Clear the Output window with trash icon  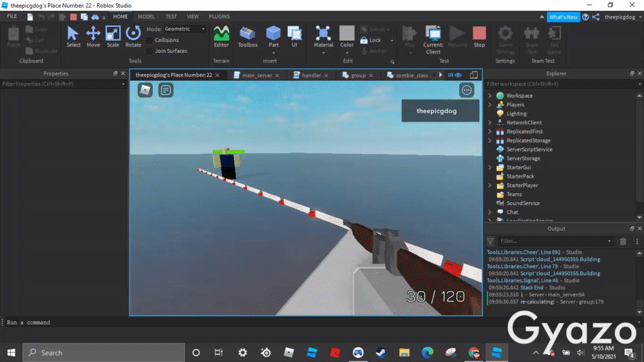(623, 241)
